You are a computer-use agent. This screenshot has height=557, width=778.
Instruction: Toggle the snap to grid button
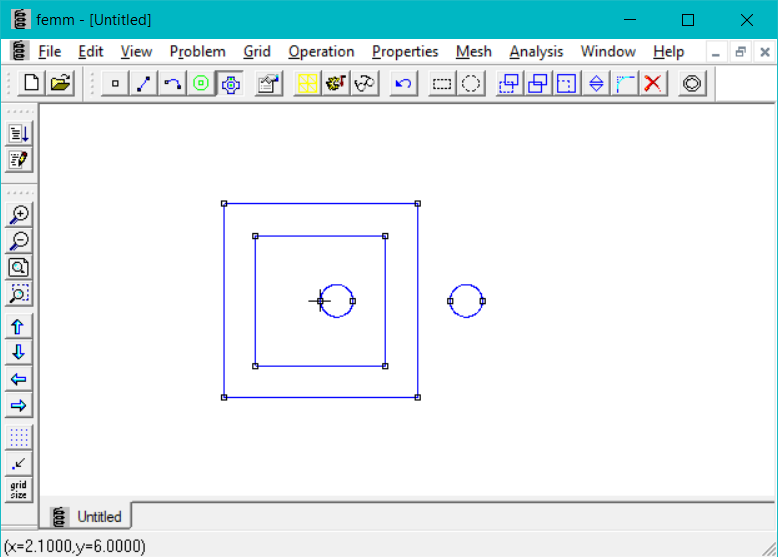pos(19,464)
